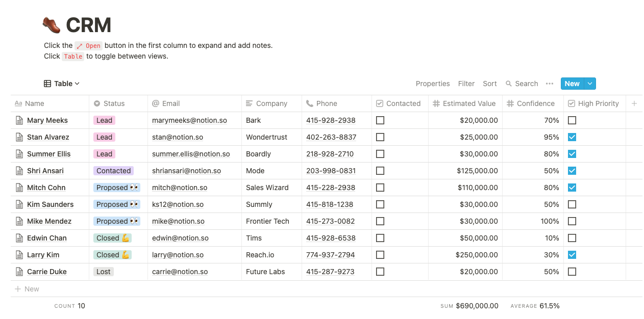Open the Table view switcher dropdown
644x319 pixels.
(x=62, y=84)
